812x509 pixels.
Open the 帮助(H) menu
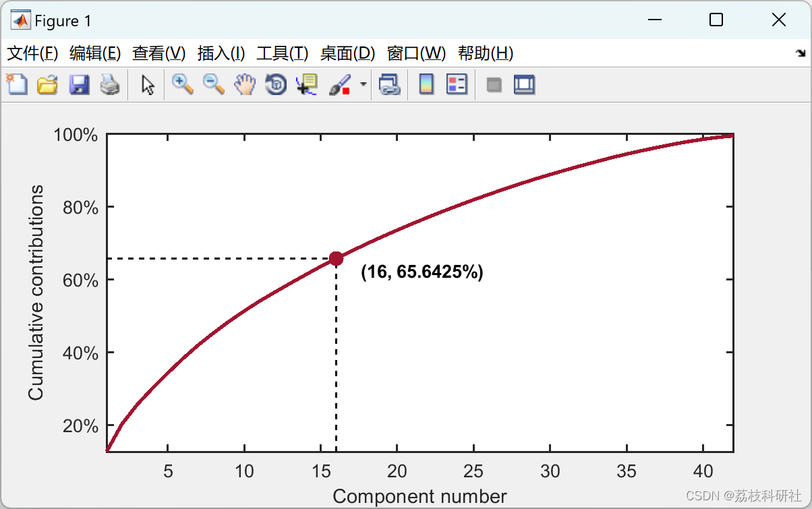(486, 53)
